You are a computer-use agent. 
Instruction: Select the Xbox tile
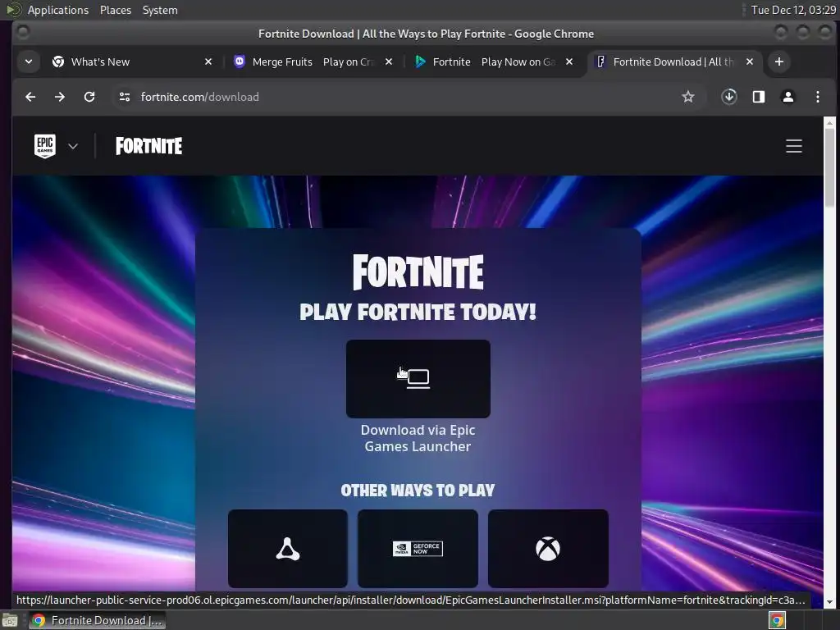click(x=548, y=549)
